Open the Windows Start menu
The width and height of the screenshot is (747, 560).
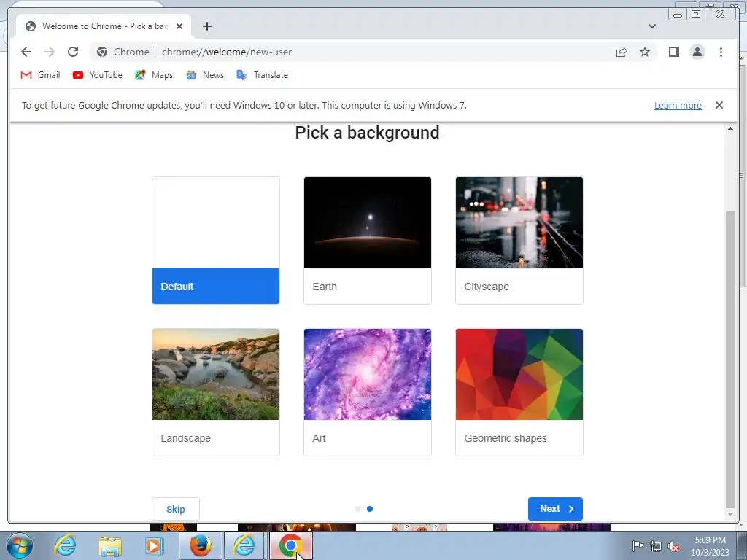pos(20,545)
